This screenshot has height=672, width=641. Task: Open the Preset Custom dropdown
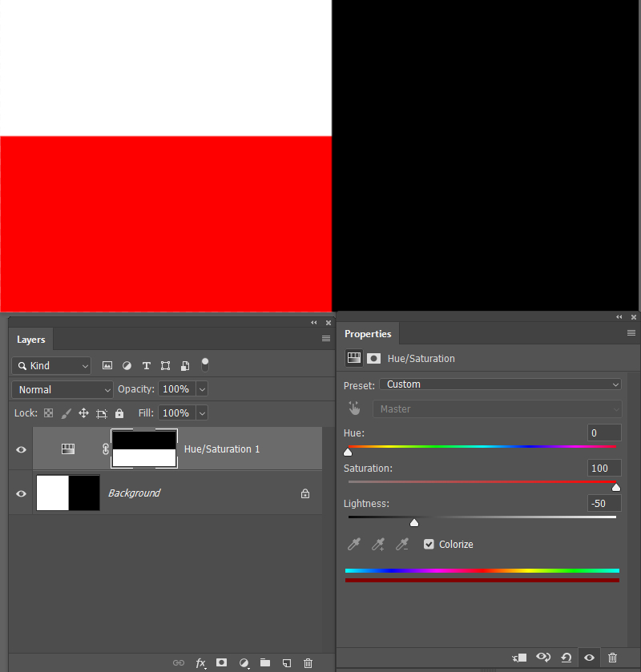click(x=500, y=384)
